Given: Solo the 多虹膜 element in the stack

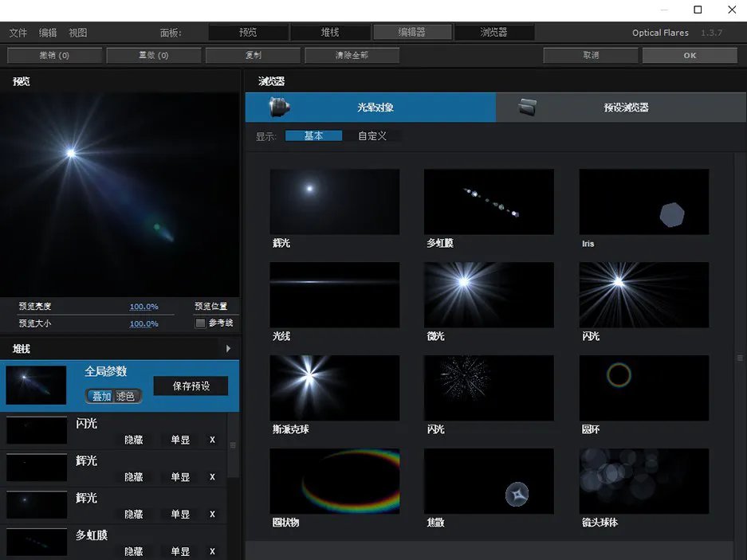Looking at the screenshot, I should pos(180,551).
